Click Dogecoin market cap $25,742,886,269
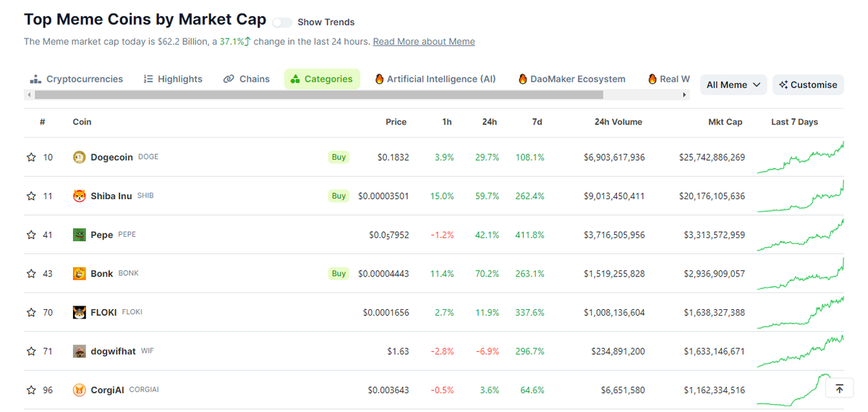Image resolution: width=868 pixels, height=412 pixels. (x=712, y=157)
